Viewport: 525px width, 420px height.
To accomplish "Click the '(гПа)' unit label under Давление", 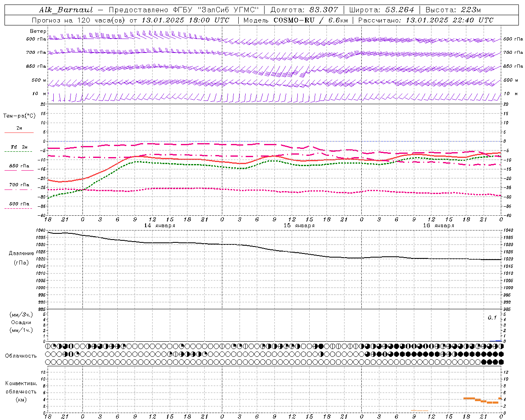I will (x=21, y=262).
